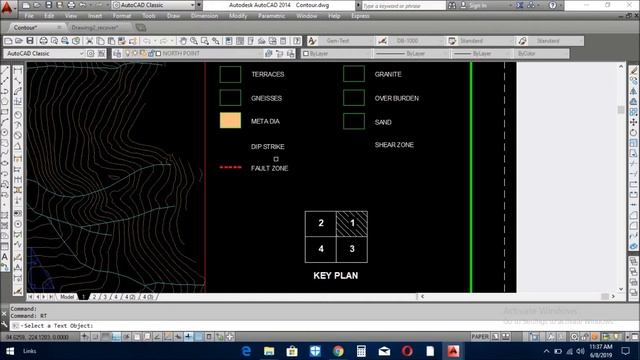This screenshot has width=640, height=360.
Task: Open ByLayer color control dropdown
Action: (x=367, y=53)
